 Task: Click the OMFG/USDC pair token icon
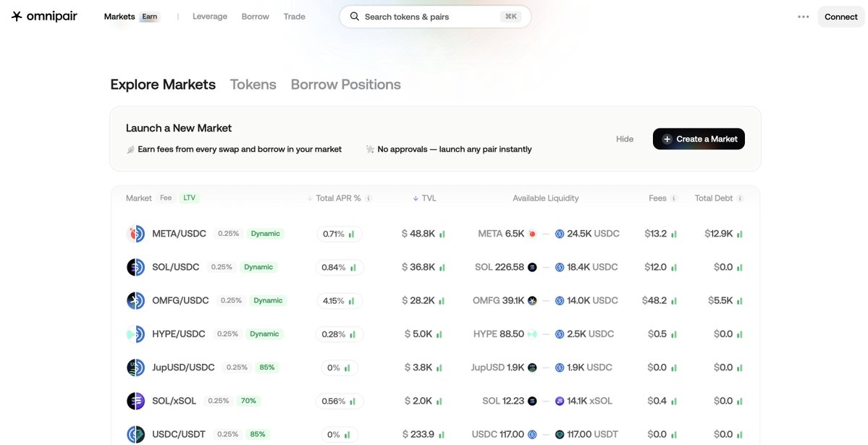pyautogui.click(x=135, y=300)
